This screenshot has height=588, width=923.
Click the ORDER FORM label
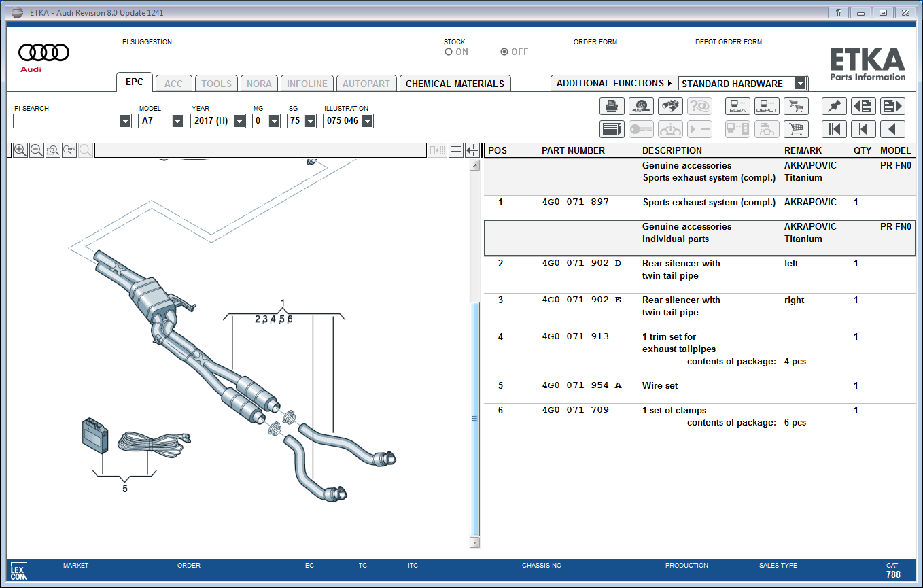[x=595, y=42]
